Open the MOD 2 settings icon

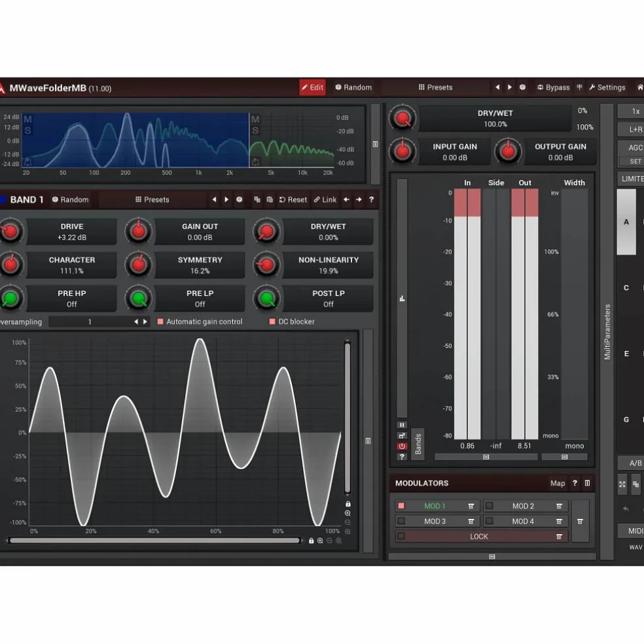(559, 507)
